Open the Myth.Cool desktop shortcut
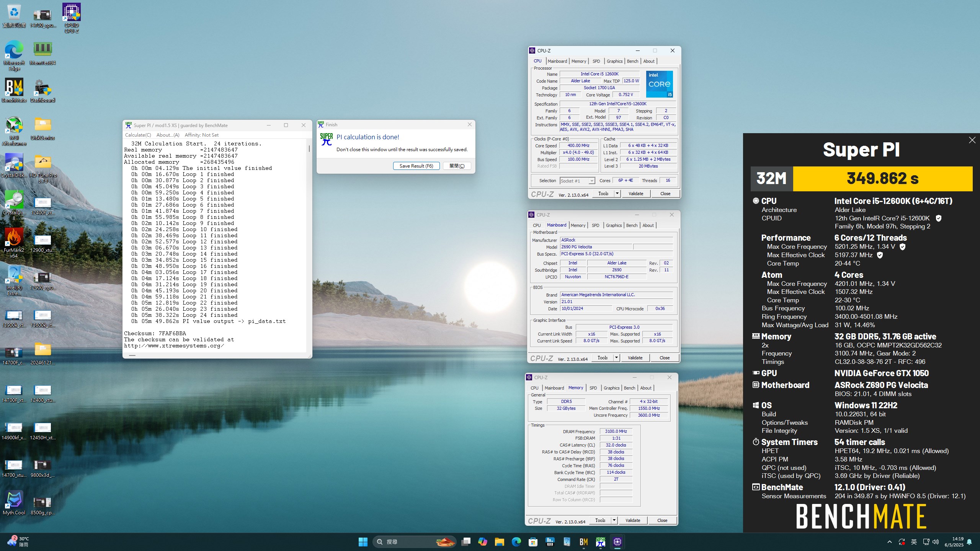The width and height of the screenshot is (980, 551). tap(14, 503)
